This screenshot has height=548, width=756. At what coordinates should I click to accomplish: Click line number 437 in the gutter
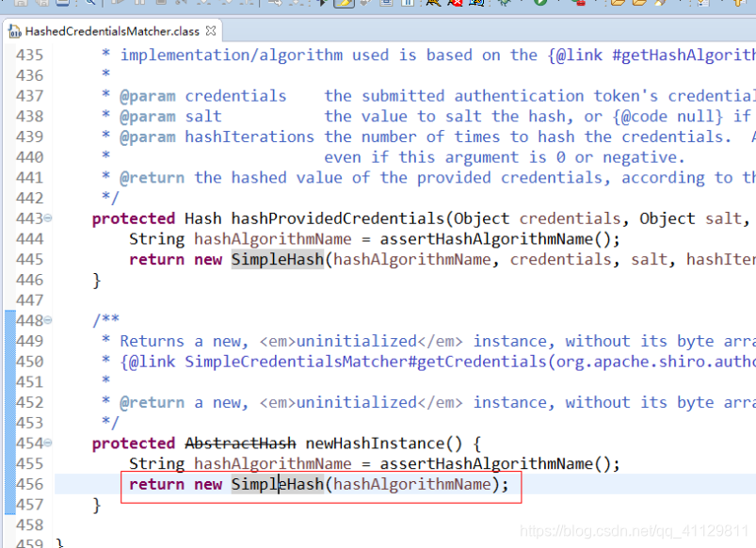(29, 96)
